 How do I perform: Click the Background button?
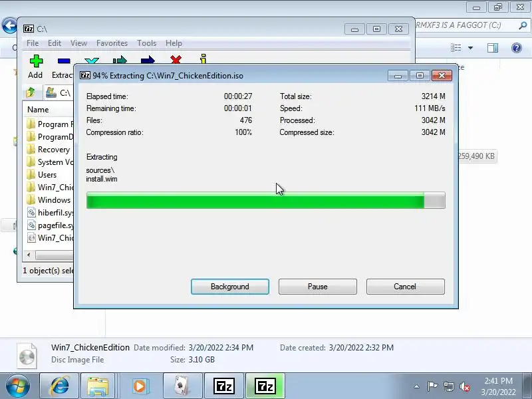(x=230, y=287)
